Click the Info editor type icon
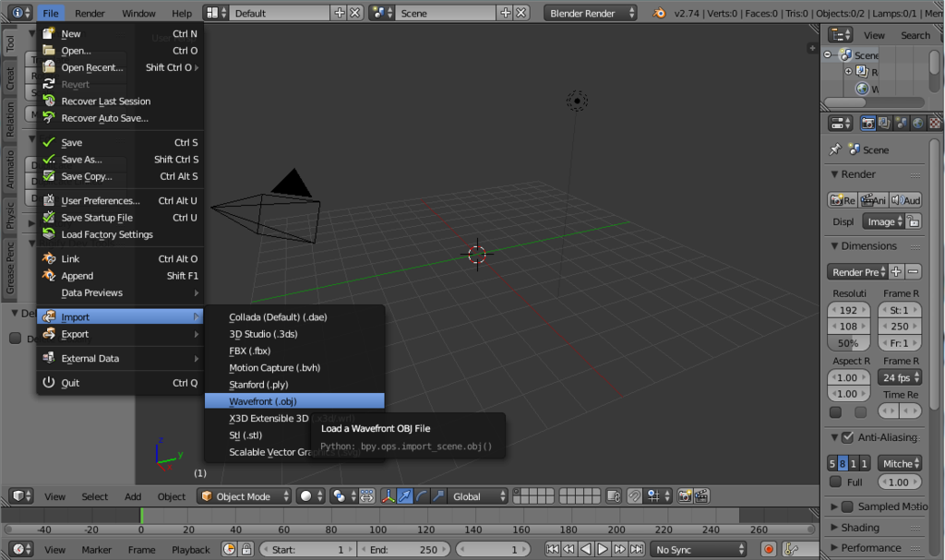 (20, 13)
